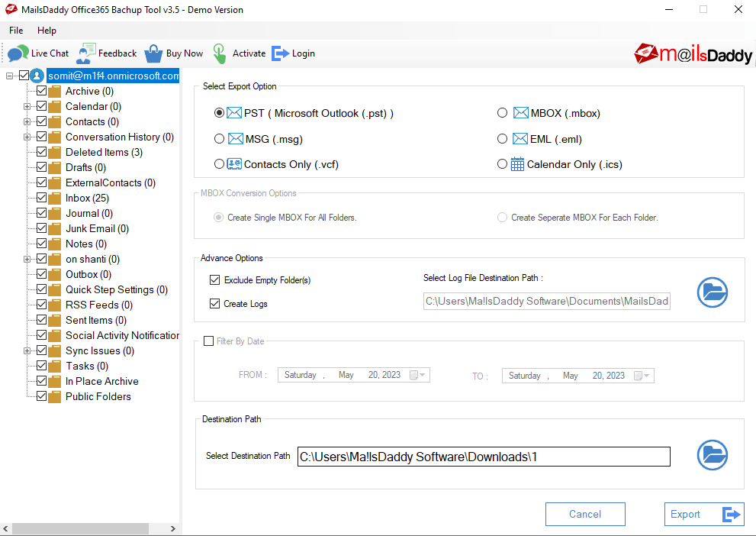Select the PST Microsoft Outlook radio option
The width and height of the screenshot is (756, 536).
(x=219, y=113)
